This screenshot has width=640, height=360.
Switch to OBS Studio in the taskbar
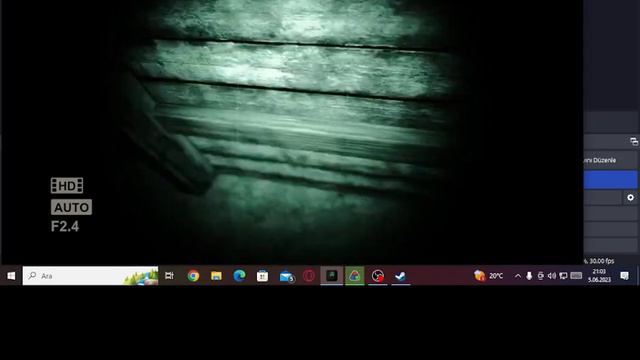(378, 276)
